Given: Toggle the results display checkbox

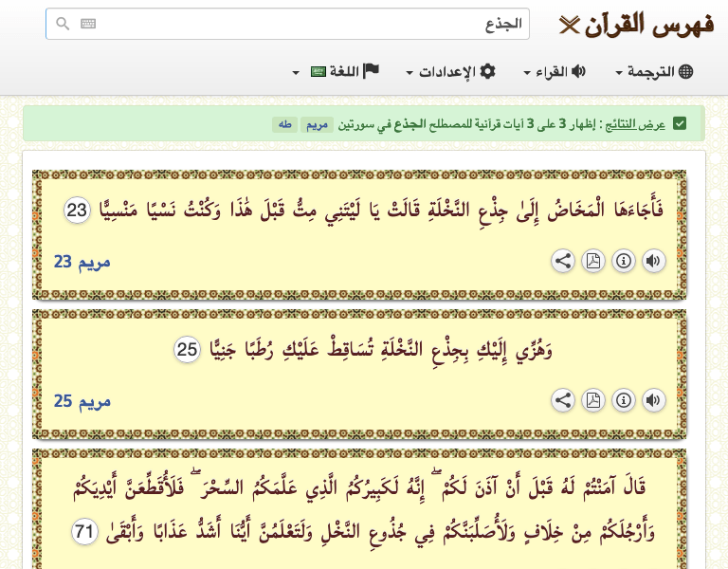Looking at the screenshot, I should 680,123.
